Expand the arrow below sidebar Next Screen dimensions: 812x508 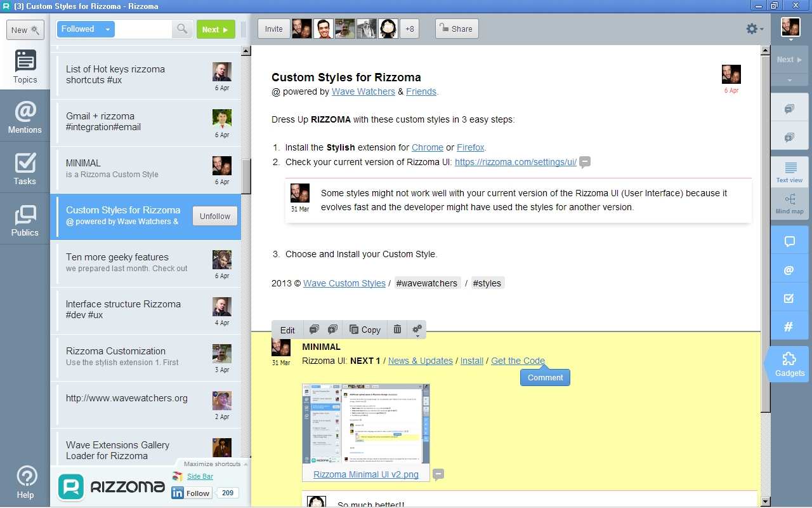tap(790, 81)
